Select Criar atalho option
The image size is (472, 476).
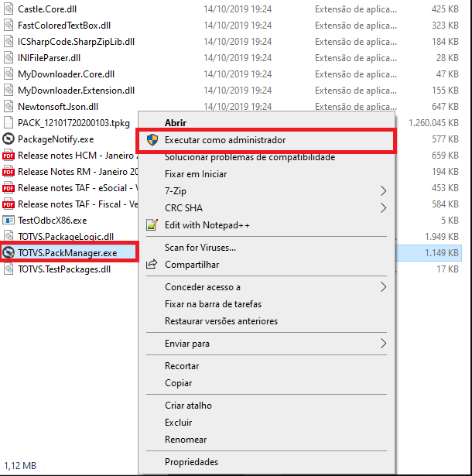(x=188, y=406)
